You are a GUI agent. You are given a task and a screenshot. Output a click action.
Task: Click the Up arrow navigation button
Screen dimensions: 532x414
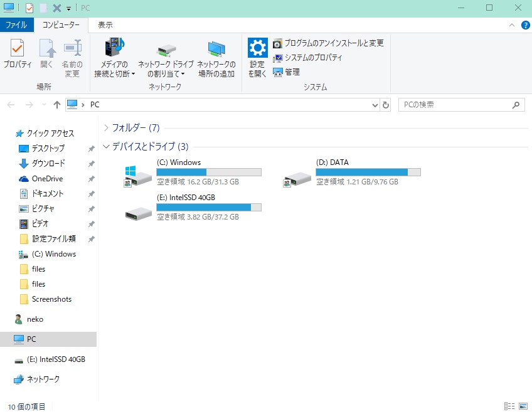tap(57, 105)
